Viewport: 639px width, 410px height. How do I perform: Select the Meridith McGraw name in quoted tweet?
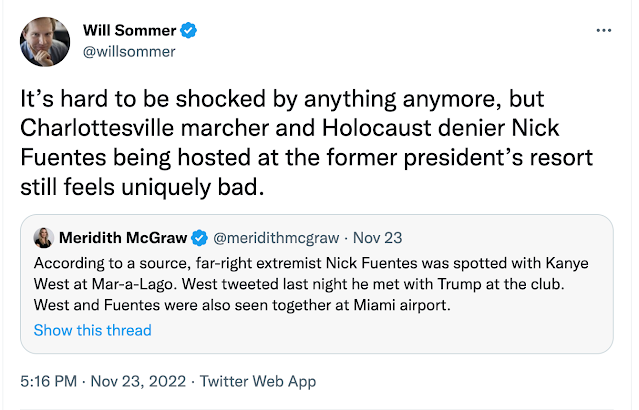point(124,238)
